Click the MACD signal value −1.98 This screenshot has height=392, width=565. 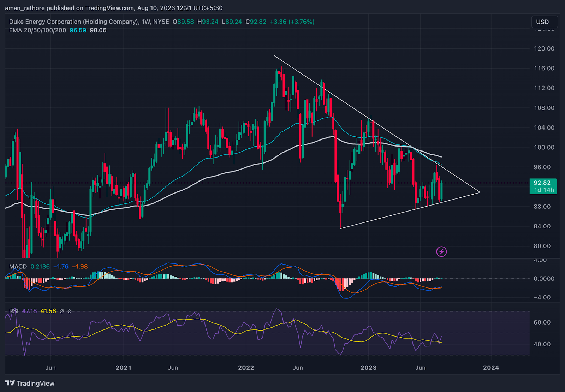point(80,267)
